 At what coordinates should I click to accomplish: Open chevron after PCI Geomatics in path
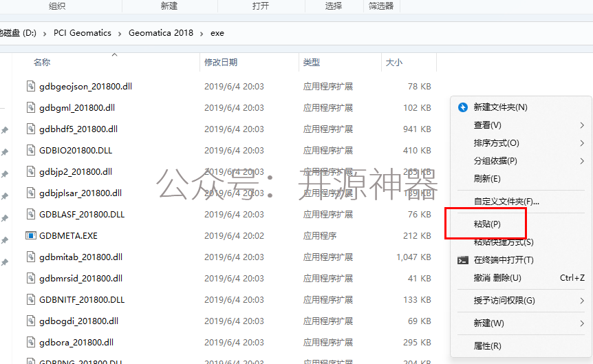[x=120, y=34]
